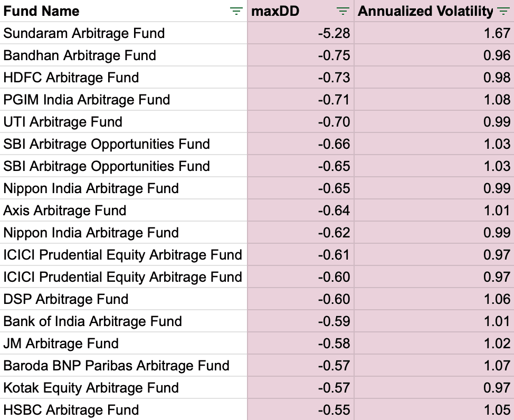Select the HDFC Arbitrage Fund row name
Viewport: 514px width, 420px height.
(x=71, y=78)
